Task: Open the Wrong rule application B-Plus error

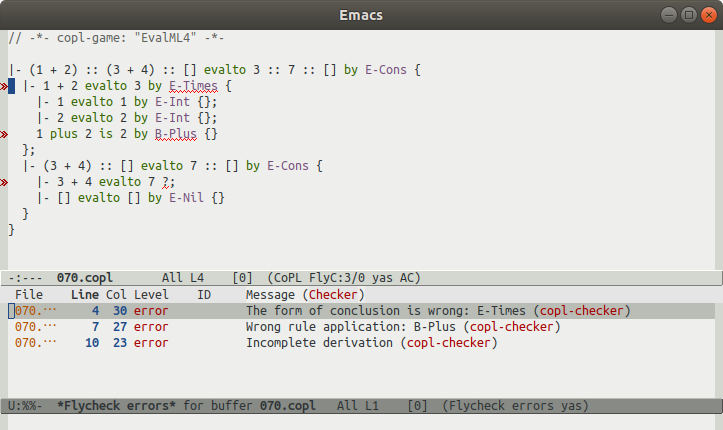Action: [402, 327]
